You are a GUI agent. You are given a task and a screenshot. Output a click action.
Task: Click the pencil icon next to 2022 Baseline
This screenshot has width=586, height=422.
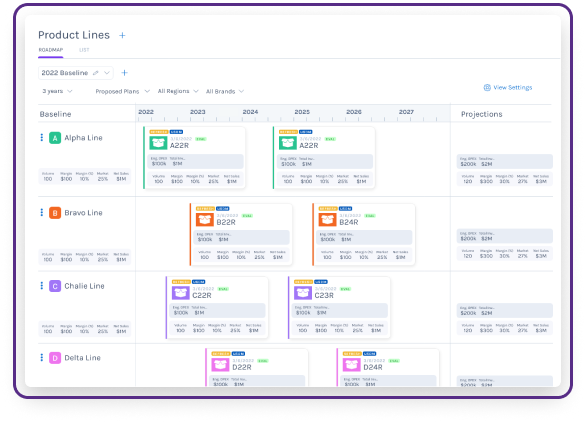click(96, 73)
